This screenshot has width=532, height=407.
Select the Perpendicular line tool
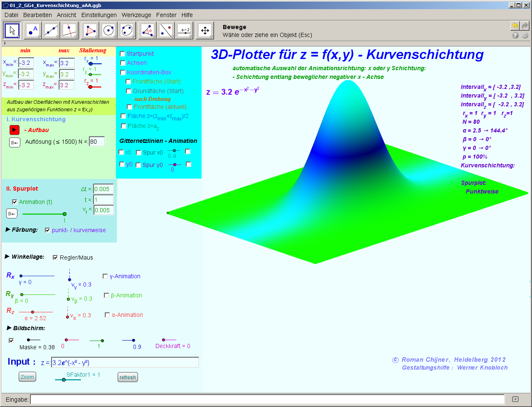click(70, 30)
